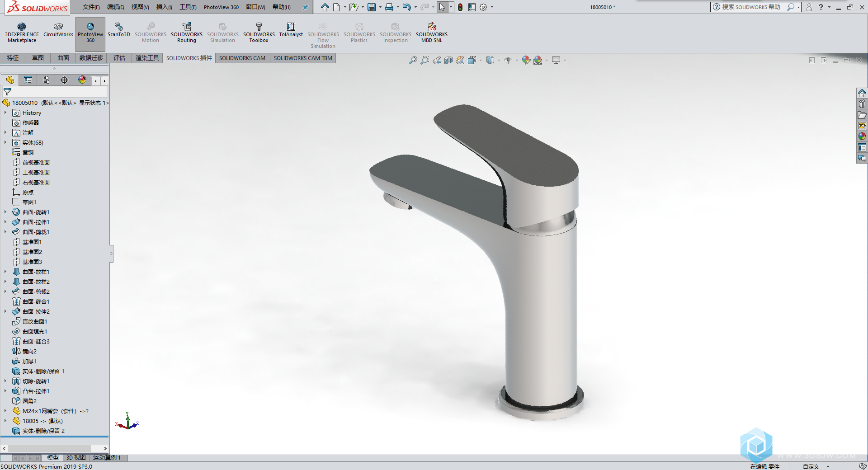Switch to the 运动算例 1 tab

[x=107, y=458]
